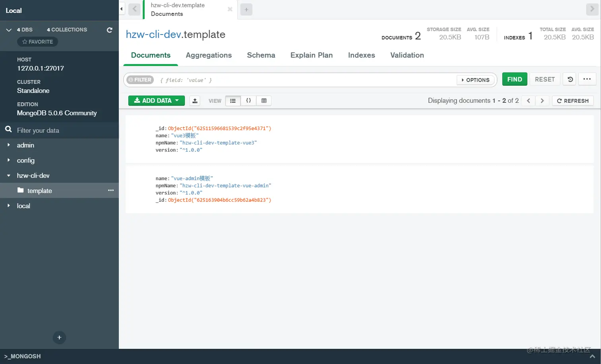Create database with plus button
The height and width of the screenshot is (364, 601).
click(59, 337)
